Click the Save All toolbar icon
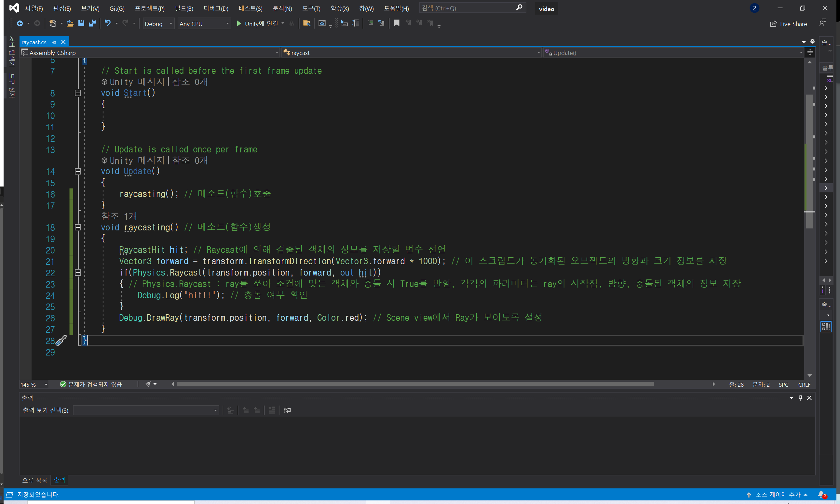Screen dimensions: 840x504 coord(92,23)
